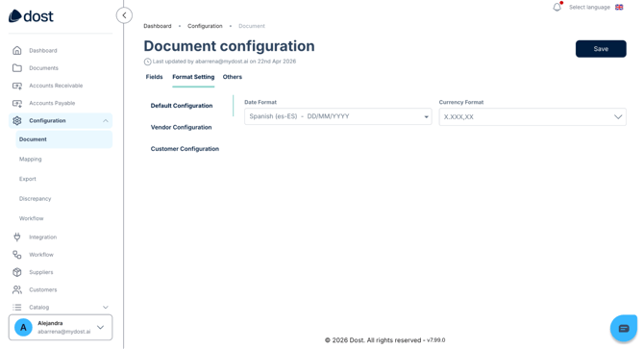This screenshot has width=644, height=349.
Task: Click the Accounts Payable icon
Action: [x=17, y=104]
